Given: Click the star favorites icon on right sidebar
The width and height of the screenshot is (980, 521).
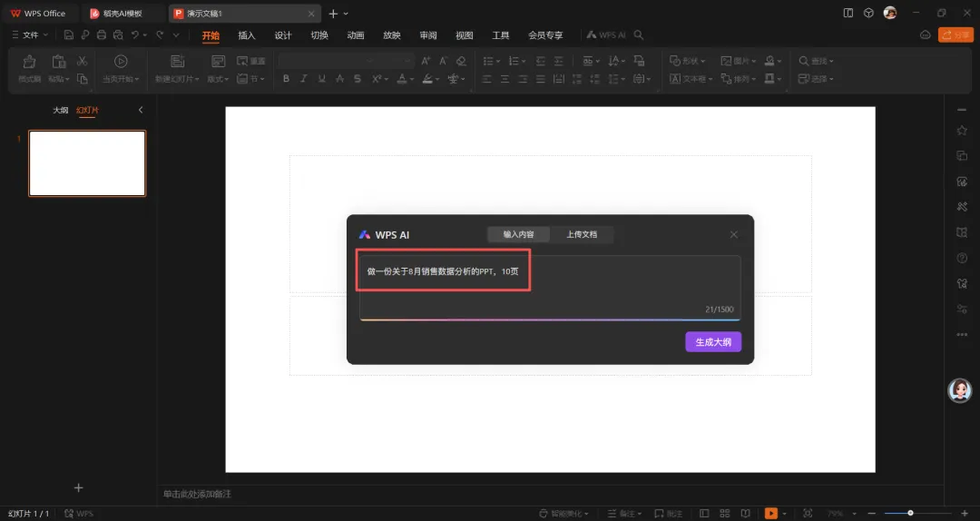Looking at the screenshot, I should pyautogui.click(x=962, y=130).
